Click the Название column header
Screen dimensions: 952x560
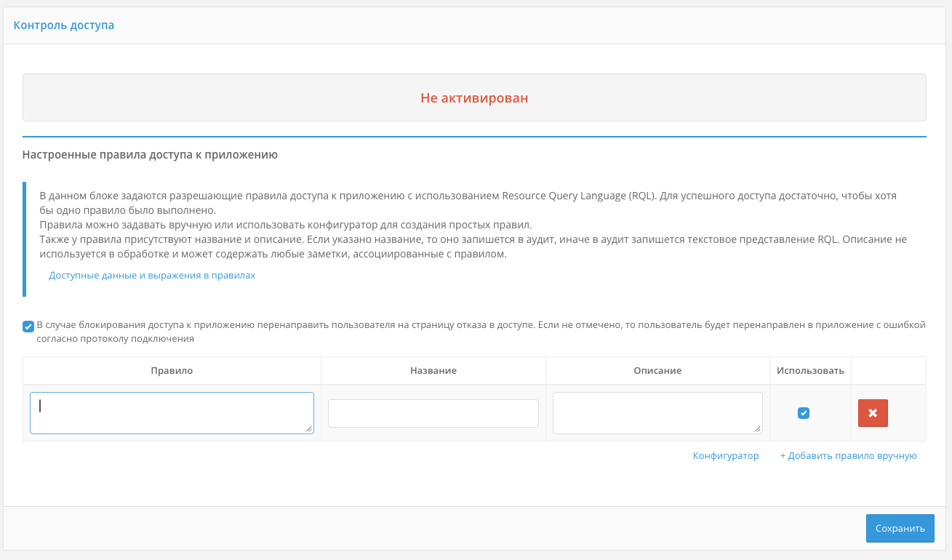[433, 370]
